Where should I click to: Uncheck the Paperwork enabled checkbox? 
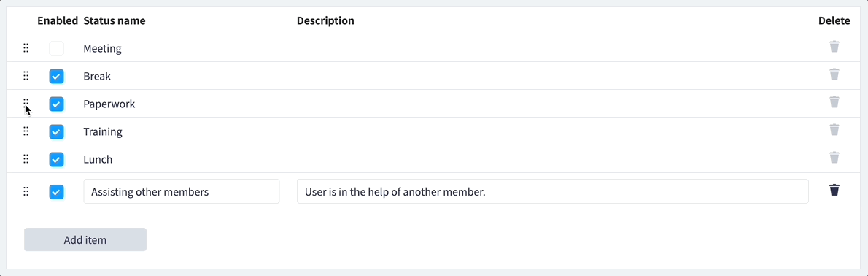[x=56, y=104]
